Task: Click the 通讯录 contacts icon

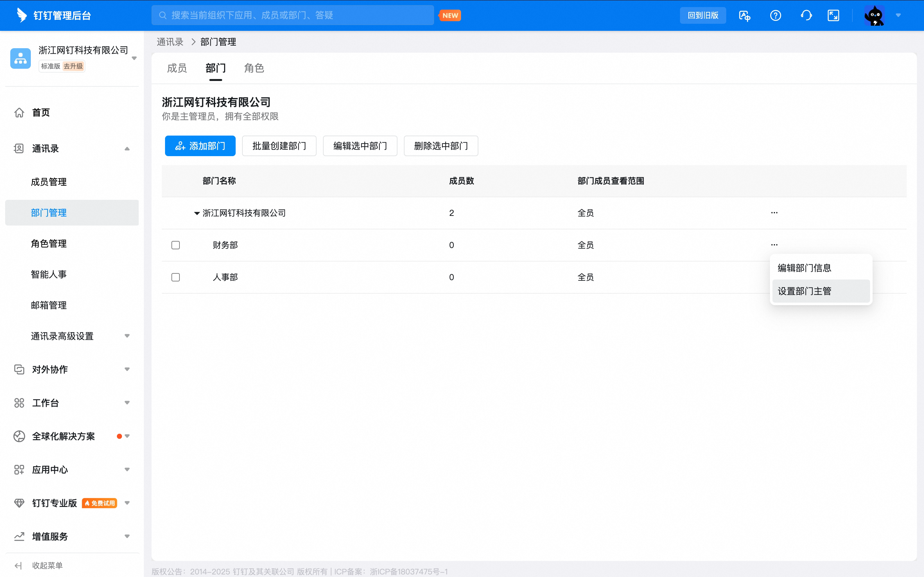Action: 19,148
